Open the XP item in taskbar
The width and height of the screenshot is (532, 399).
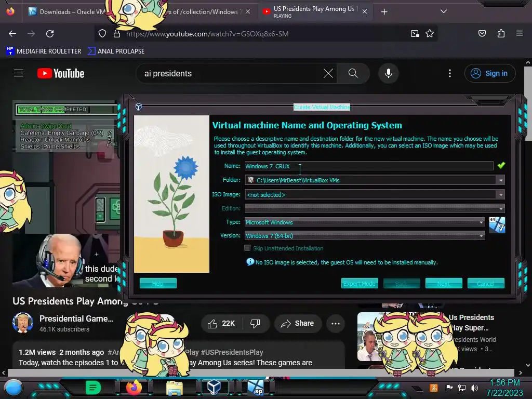(256, 388)
